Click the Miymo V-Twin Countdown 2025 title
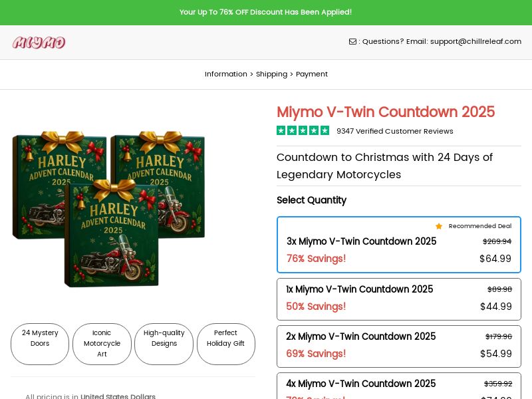The height and width of the screenshot is (399, 532). click(386, 112)
